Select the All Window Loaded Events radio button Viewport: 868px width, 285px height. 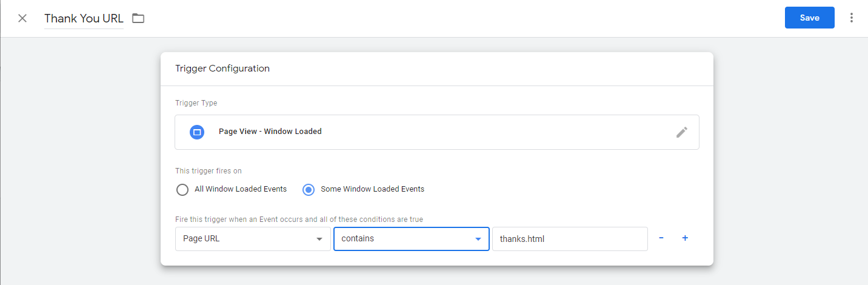coord(182,190)
